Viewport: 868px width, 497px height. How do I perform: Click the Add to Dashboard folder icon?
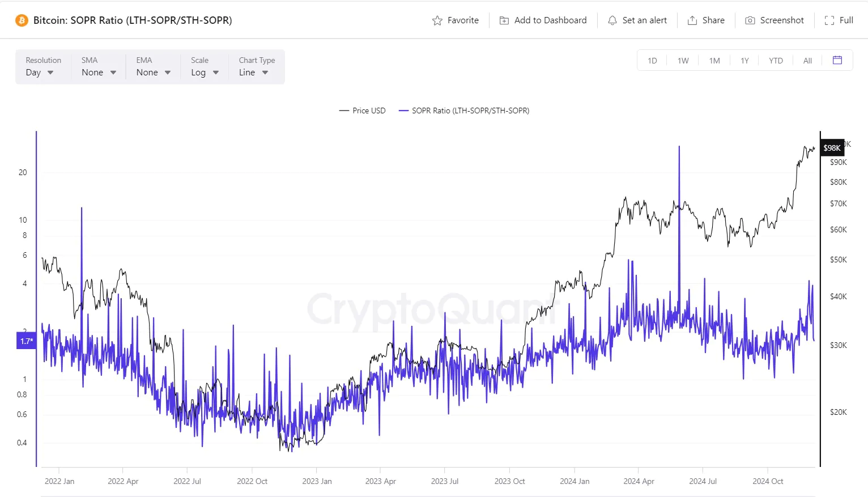click(504, 20)
